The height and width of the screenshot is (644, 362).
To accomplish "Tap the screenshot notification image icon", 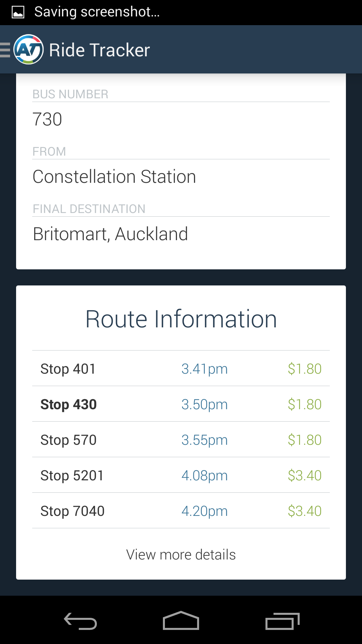I will tap(18, 12).
